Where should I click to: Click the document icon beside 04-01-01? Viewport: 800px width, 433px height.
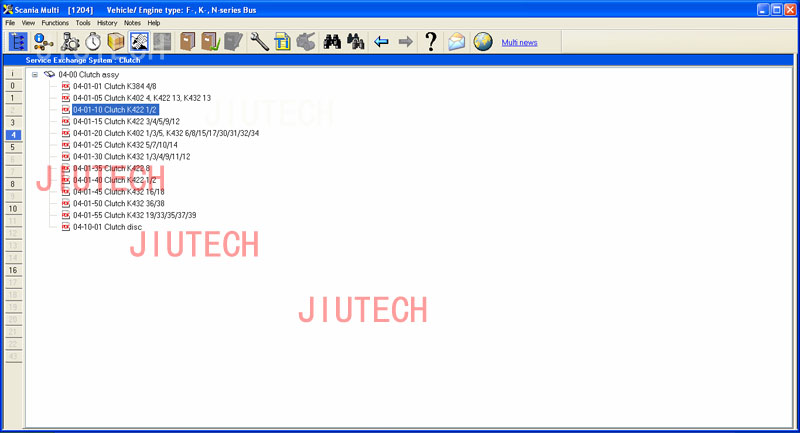point(66,86)
